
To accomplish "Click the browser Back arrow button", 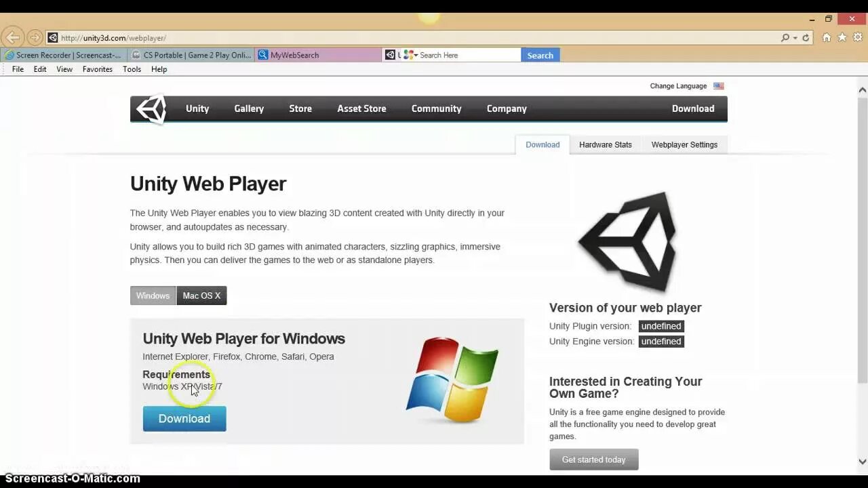I will click(x=12, y=37).
